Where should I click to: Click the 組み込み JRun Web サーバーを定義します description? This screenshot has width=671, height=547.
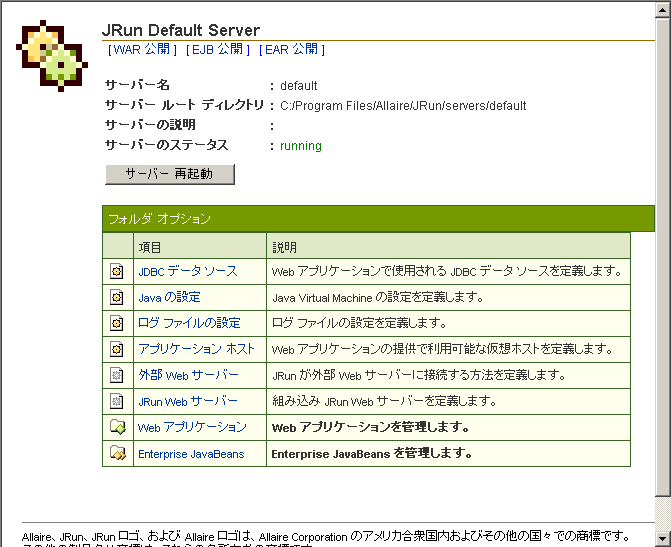coord(384,401)
